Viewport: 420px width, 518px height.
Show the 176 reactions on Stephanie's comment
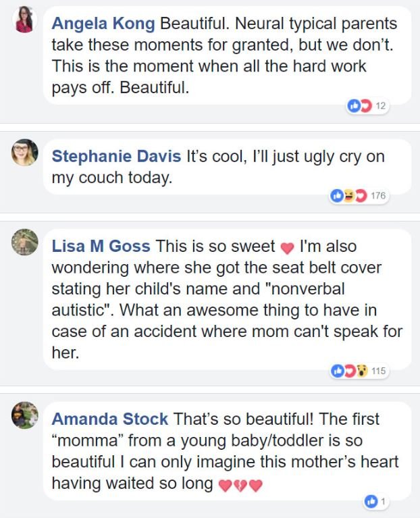(378, 196)
